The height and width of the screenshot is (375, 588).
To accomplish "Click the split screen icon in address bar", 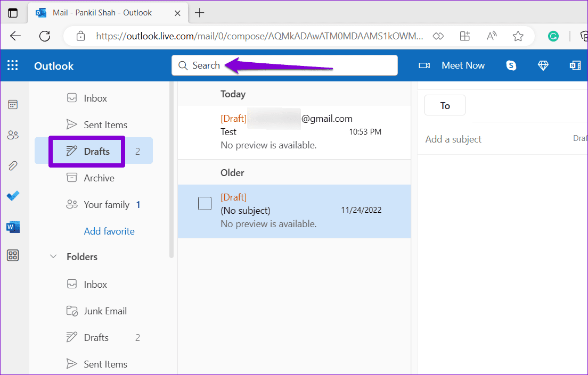I will point(438,36).
